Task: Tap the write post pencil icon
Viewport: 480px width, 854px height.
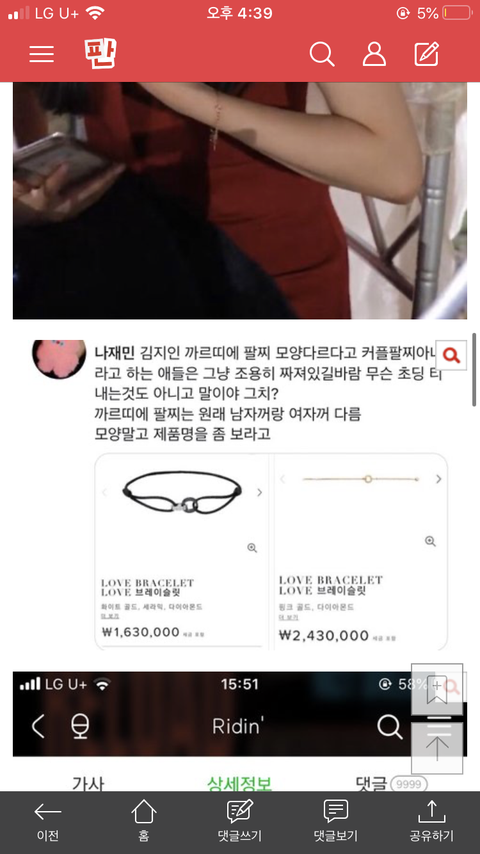Action: click(x=427, y=54)
